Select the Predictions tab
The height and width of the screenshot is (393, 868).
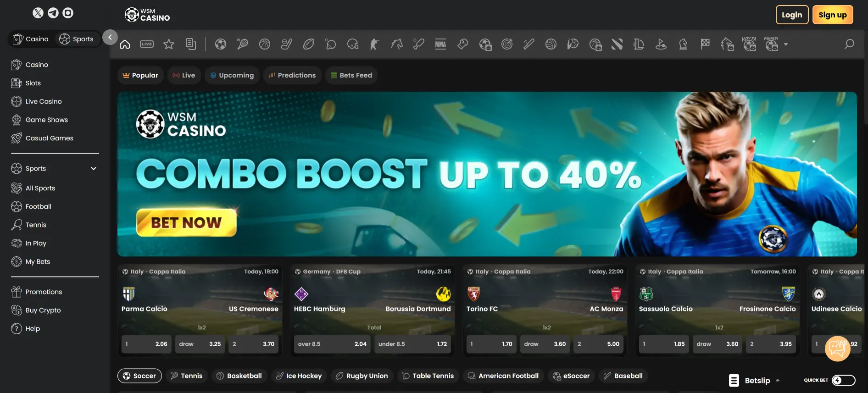coord(292,75)
